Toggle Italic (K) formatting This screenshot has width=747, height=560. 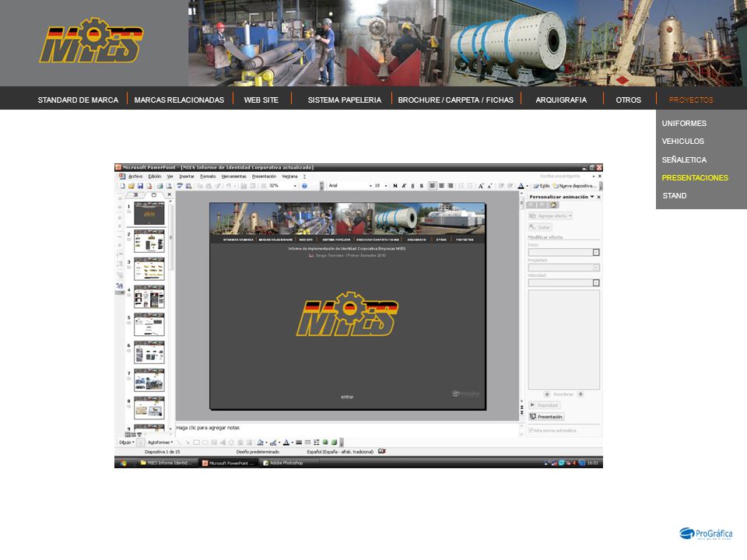(404, 186)
